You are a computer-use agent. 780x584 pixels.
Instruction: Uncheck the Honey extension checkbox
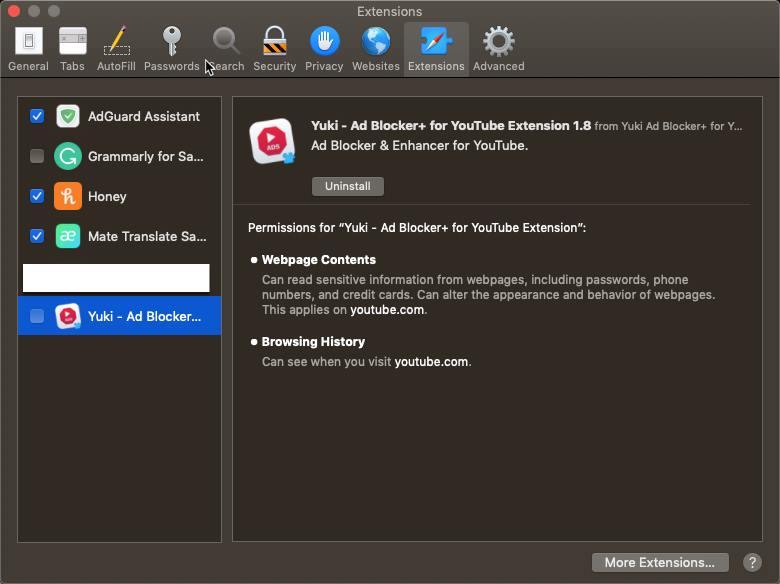pyautogui.click(x=37, y=196)
